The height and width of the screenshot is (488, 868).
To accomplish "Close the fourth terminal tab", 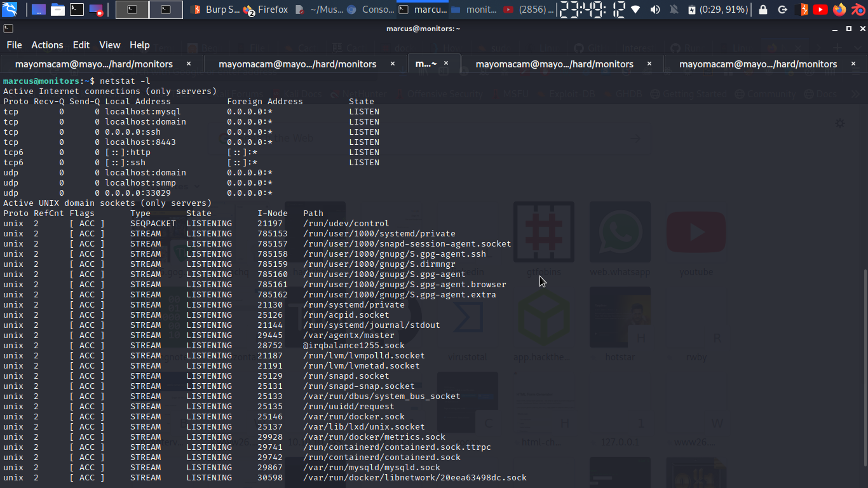I will click(649, 64).
